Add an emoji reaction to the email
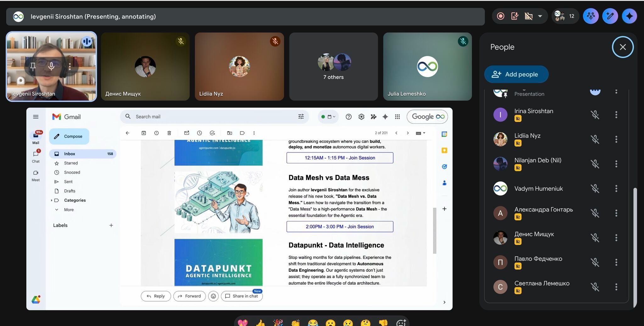 click(x=213, y=296)
